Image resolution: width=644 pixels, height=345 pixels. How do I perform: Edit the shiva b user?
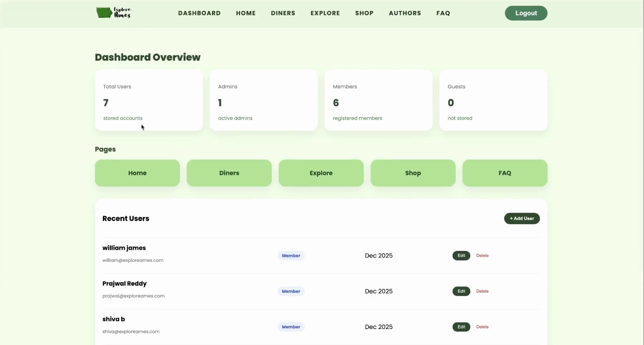(x=461, y=327)
